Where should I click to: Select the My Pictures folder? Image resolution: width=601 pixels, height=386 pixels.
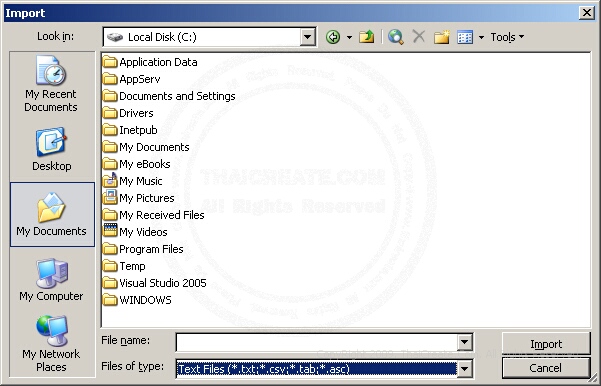139,198
